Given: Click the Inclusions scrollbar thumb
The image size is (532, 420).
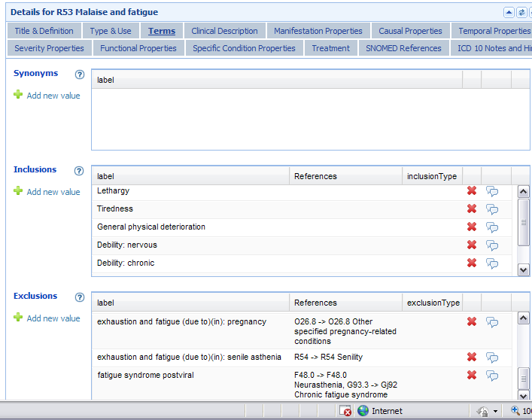Looking at the screenshot, I should click(524, 223).
